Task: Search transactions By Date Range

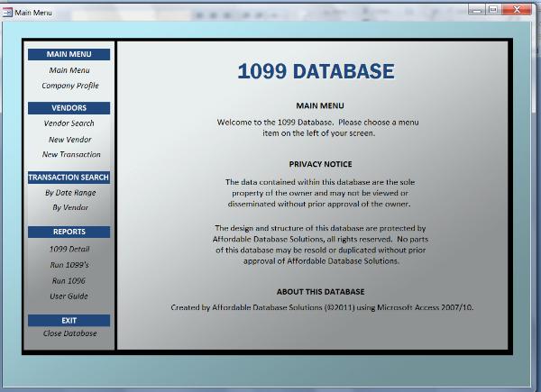Action: tap(69, 193)
